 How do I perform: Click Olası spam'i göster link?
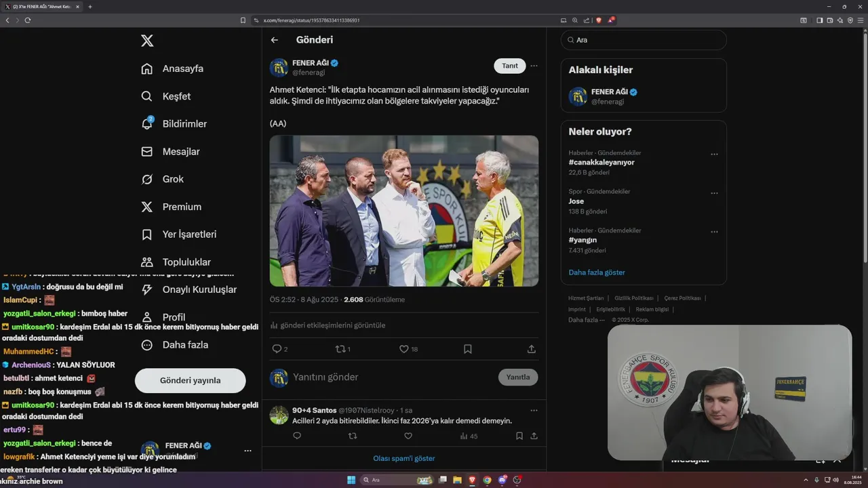coord(404,458)
